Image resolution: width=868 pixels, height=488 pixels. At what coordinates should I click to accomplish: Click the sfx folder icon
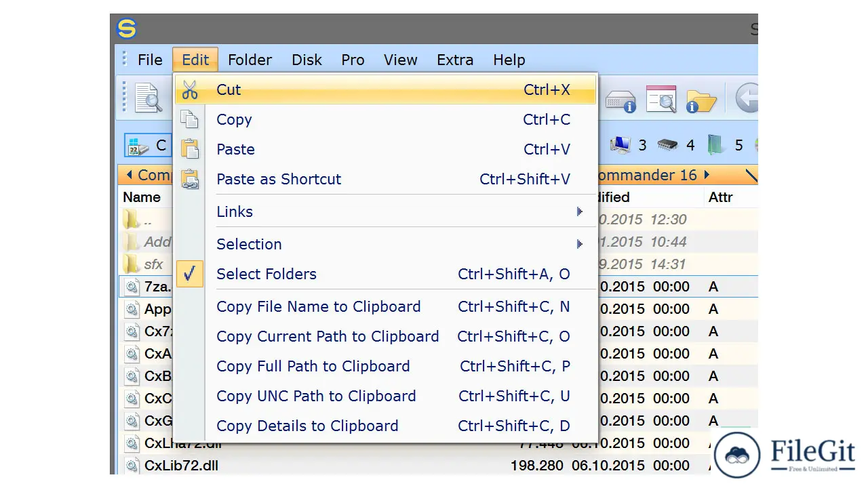tap(132, 264)
